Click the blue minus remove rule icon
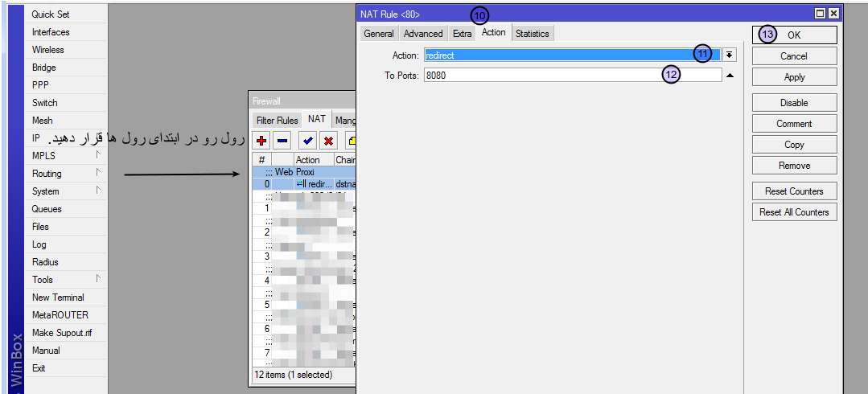The height and width of the screenshot is (394, 868). click(282, 141)
